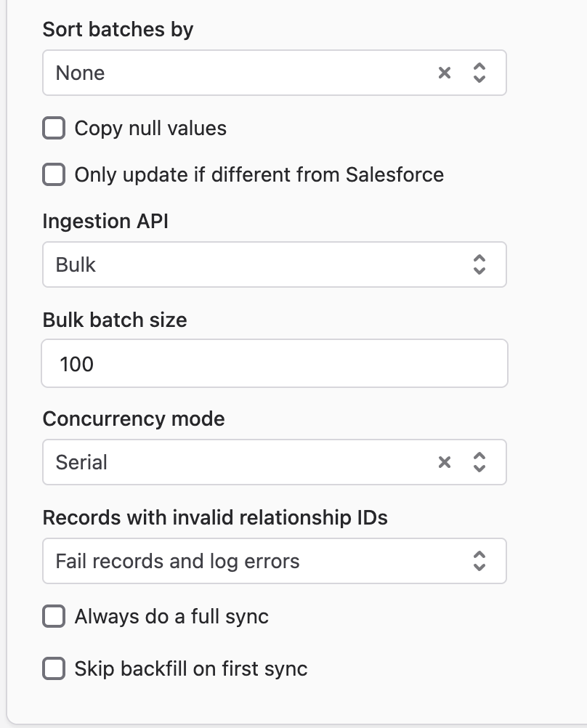Click the Copy null values label text
Screen dimensions: 587x728
click(x=150, y=129)
